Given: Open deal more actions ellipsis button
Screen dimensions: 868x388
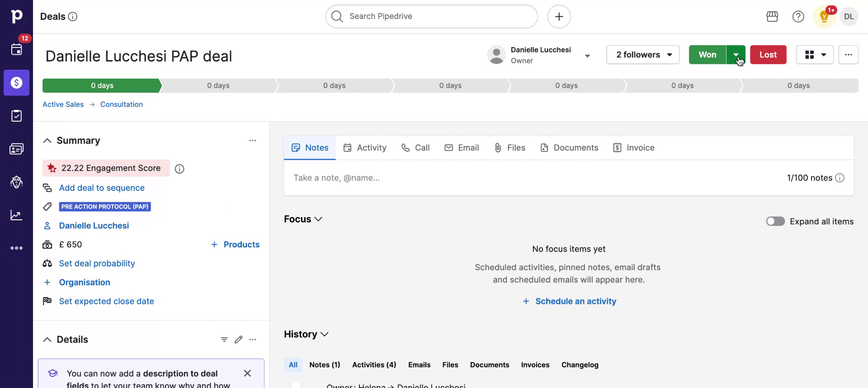Looking at the screenshot, I should pos(848,55).
